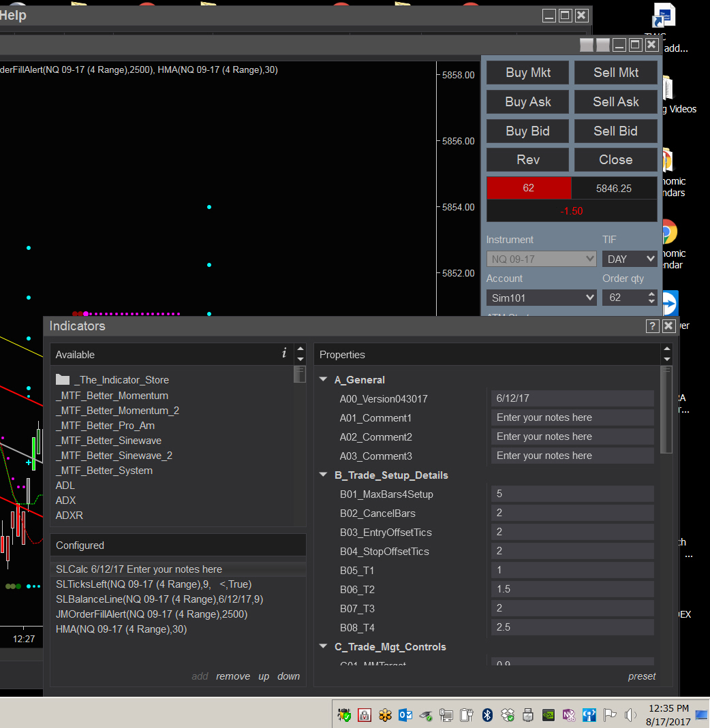
Task: Click the Sell Mkt button
Action: pyautogui.click(x=616, y=72)
